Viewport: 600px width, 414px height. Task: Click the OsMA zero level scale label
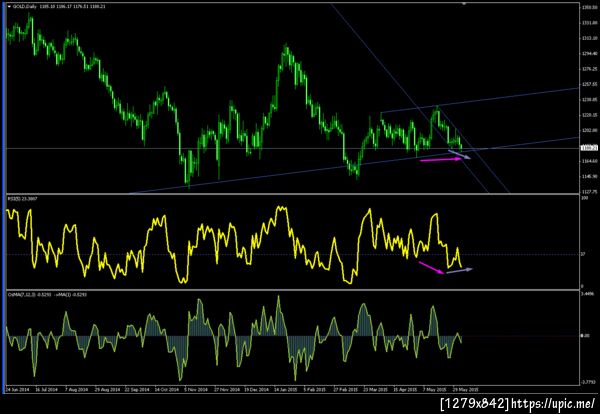pyautogui.click(x=585, y=336)
